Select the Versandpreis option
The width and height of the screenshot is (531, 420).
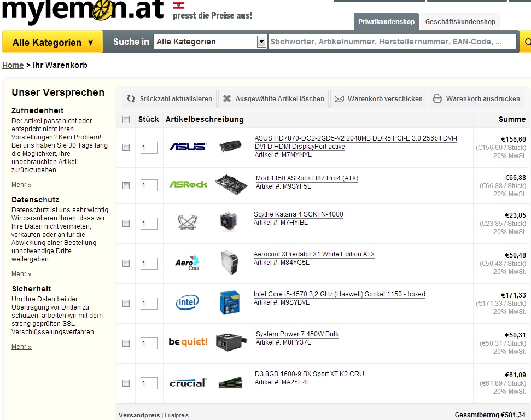click(x=139, y=415)
